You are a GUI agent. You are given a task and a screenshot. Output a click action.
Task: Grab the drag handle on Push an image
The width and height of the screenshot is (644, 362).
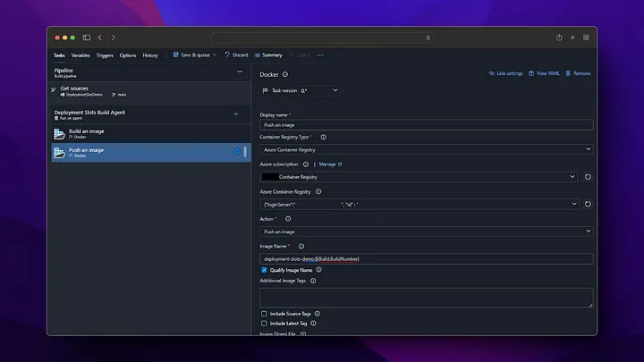tap(245, 151)
